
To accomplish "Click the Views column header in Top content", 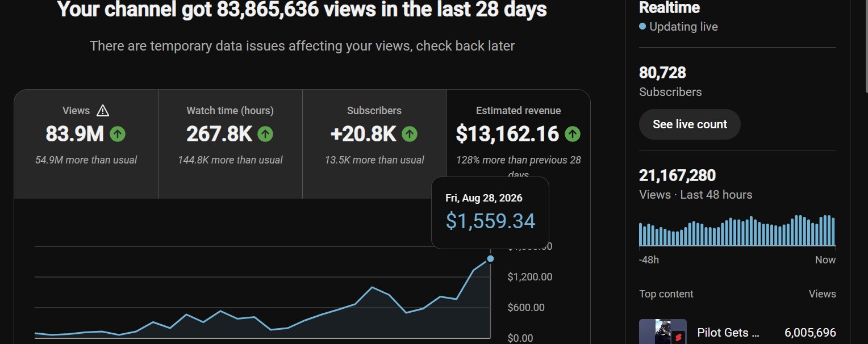I will point(823,294).
